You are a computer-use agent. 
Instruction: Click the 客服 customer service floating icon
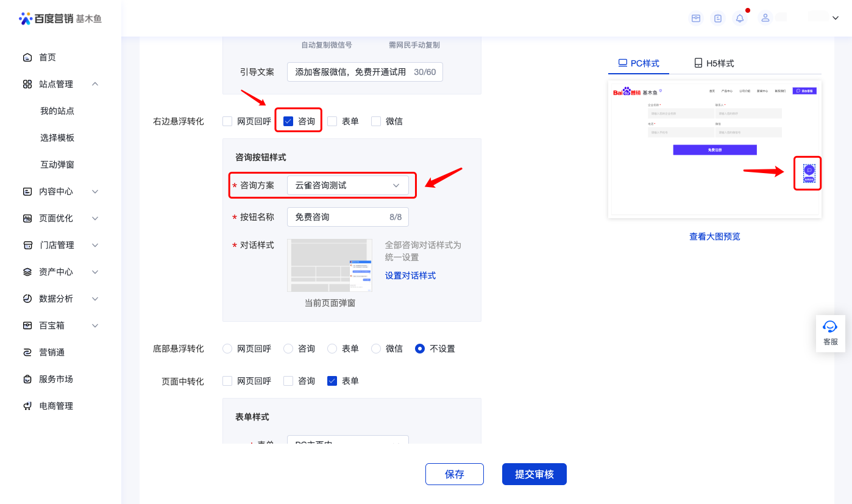tap(830, 333)
